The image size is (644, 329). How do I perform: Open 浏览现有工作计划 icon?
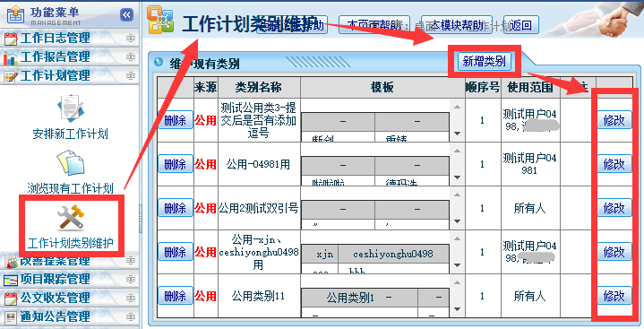pyautogui.click(x=71, y=163)
